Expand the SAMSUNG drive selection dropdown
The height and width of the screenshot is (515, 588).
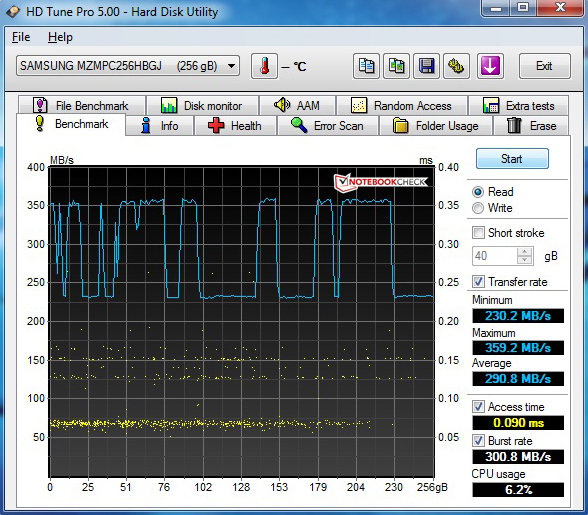click(128, 66)
